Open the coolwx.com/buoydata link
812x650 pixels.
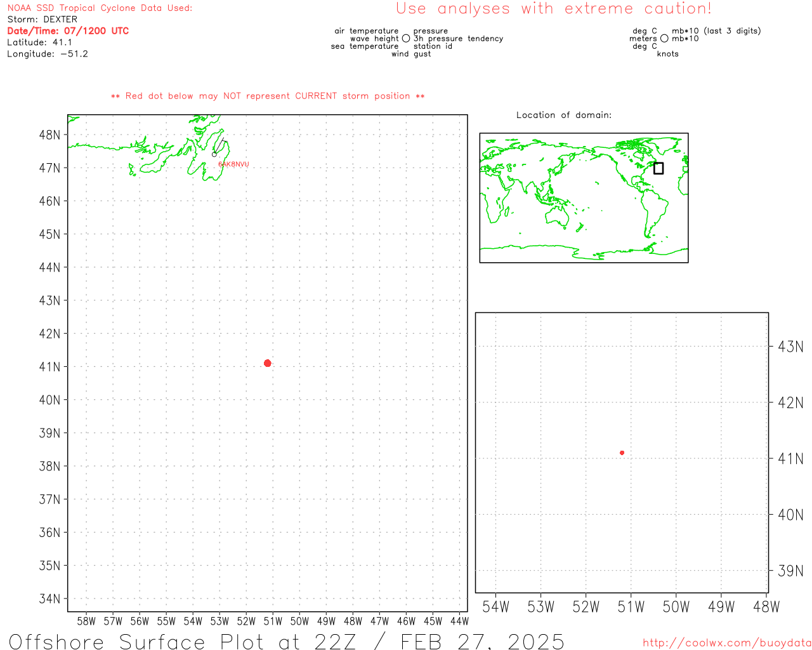click(727, 643)
